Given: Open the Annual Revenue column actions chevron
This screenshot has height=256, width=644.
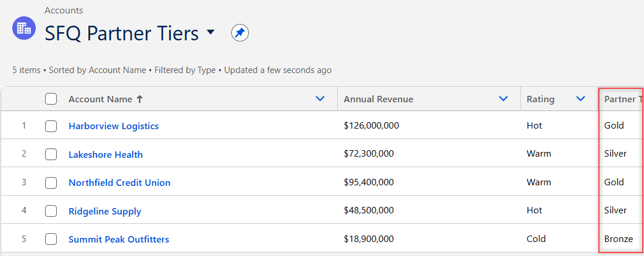Looking at the screenshot, I should coord(503,99).
